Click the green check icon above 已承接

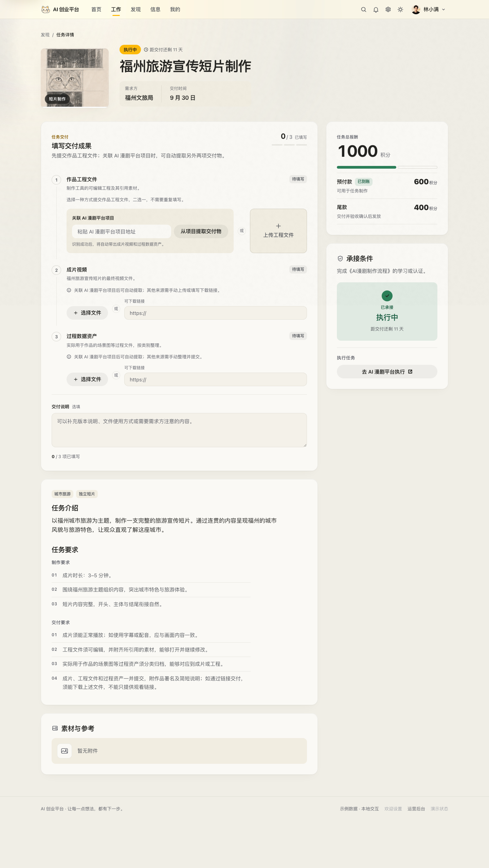coord(387,296)
